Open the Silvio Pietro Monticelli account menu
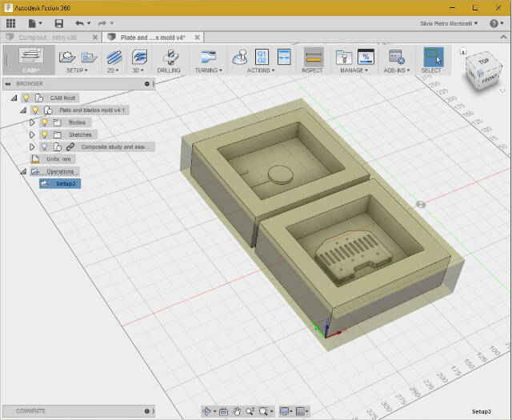Viewport: 512px width, 420px height. pyautogui.click(x=449, y=23)
